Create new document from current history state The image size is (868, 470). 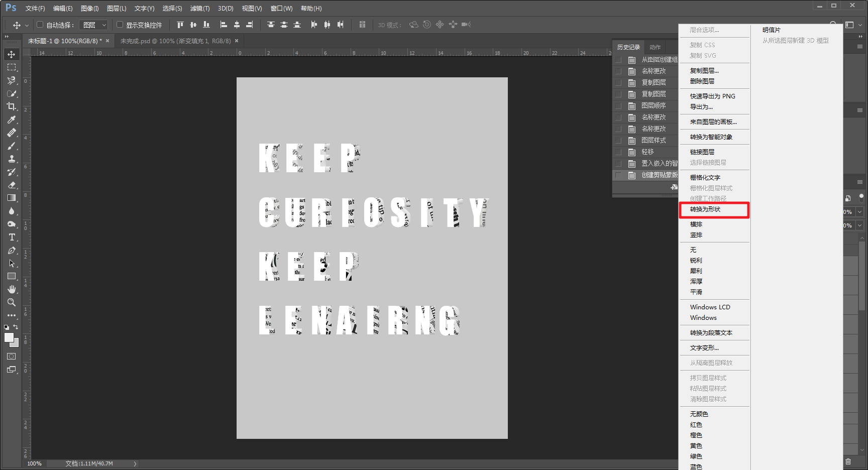(x=674, y=187)
